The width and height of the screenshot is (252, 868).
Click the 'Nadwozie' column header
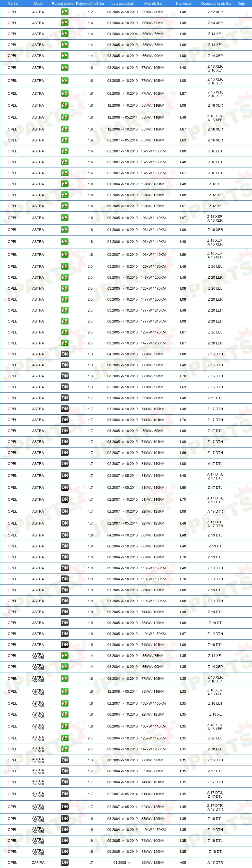tap(184, 3)
